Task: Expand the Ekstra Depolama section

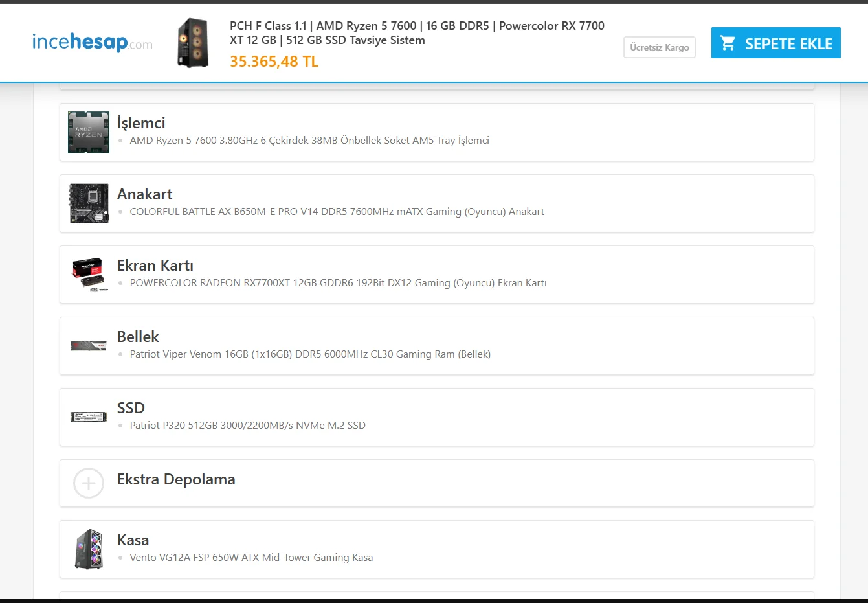Action: 176,480
